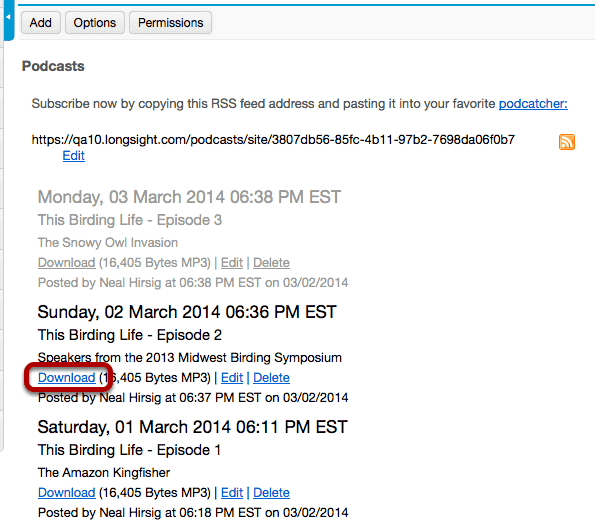
Task: Open the Add menu item
Action: coord(41,23)
